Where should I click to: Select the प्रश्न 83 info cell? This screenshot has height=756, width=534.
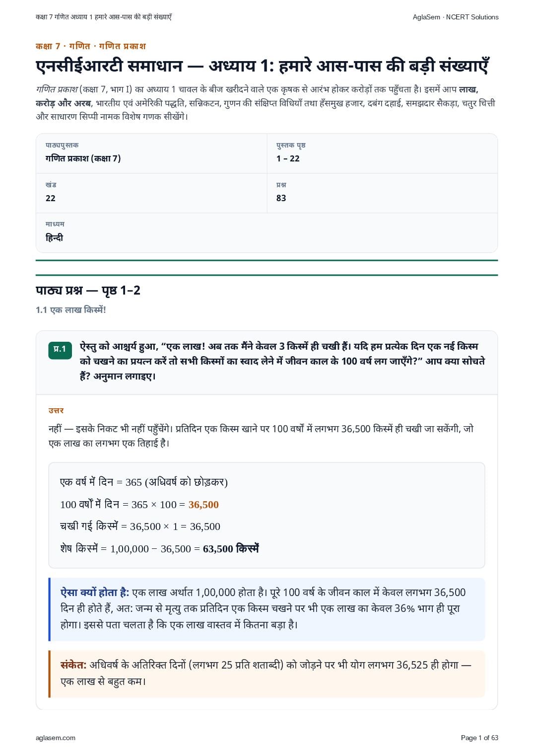[x=382, y=193]
